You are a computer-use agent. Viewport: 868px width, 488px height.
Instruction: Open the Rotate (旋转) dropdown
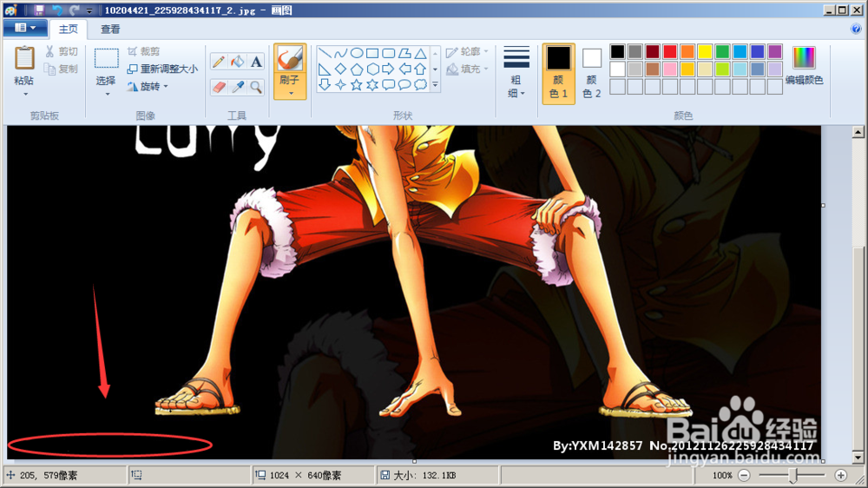[x=148, y=87]
